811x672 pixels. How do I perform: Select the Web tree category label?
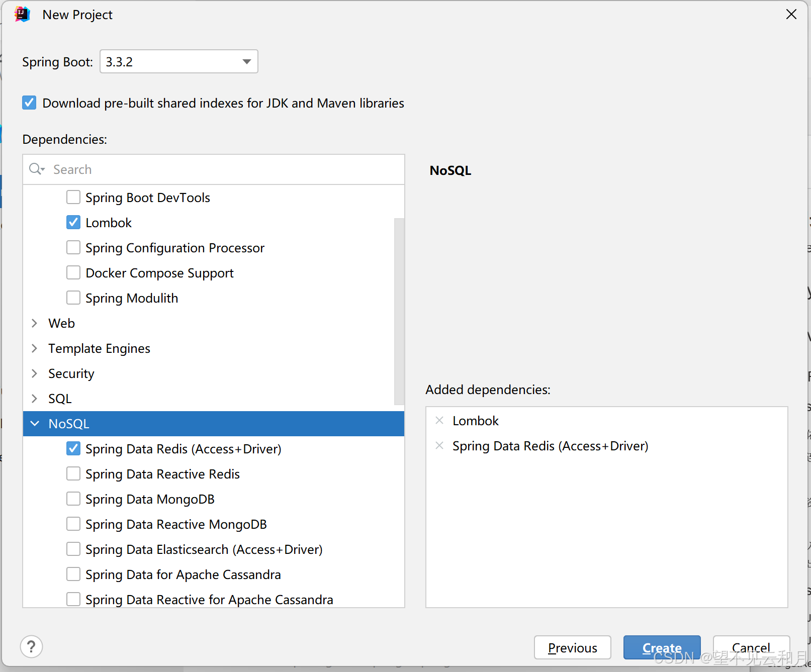tap(61, 323)
